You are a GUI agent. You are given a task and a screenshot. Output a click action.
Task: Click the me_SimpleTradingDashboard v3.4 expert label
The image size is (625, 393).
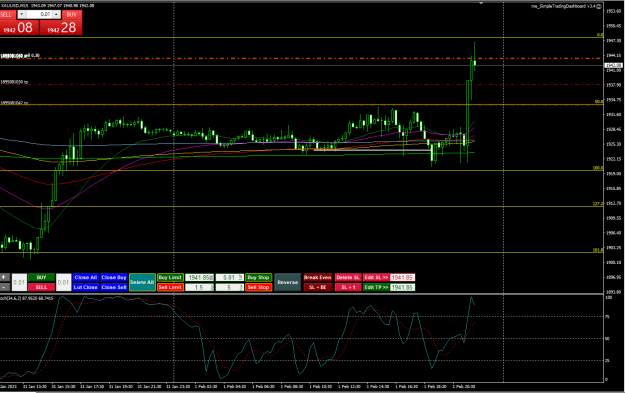tap(564, 6)
